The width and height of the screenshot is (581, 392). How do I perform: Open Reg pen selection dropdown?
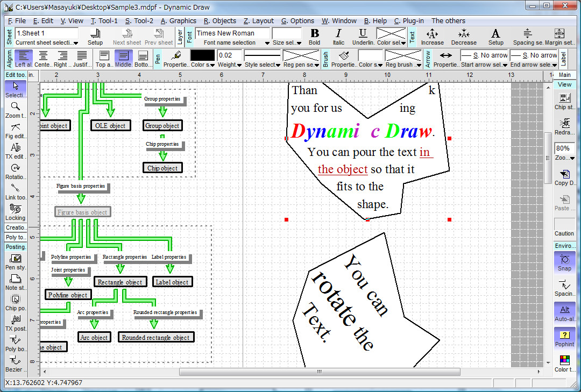click(x=317, y=65)
